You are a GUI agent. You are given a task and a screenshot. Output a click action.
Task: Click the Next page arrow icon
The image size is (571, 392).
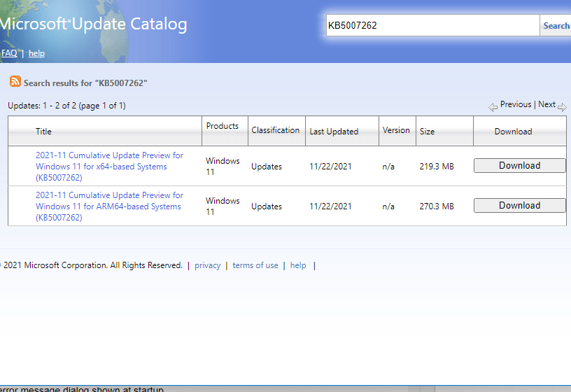(562, 107)
